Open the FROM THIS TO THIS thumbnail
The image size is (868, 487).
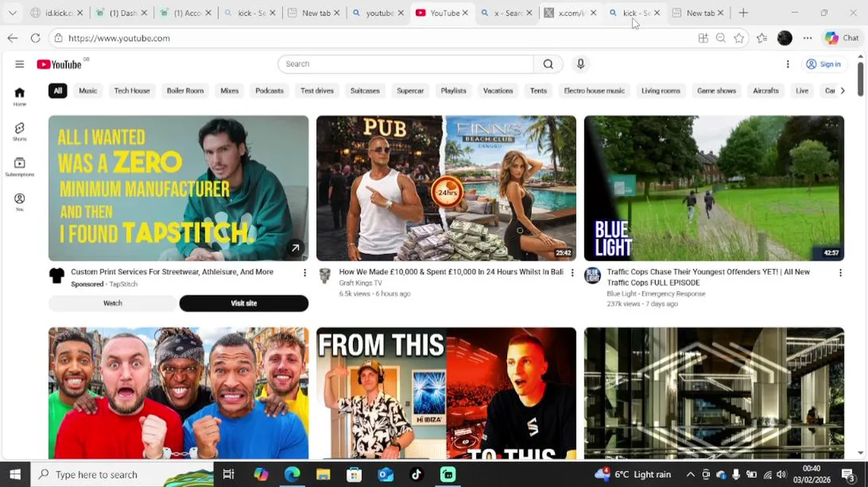click(x=446, y=394)
